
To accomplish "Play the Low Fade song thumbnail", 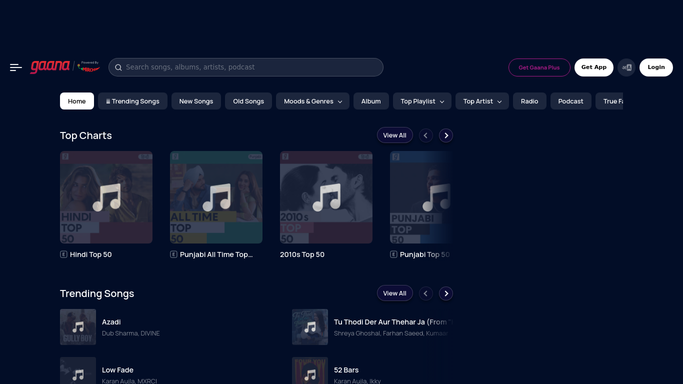I will [x=78, y=371].
